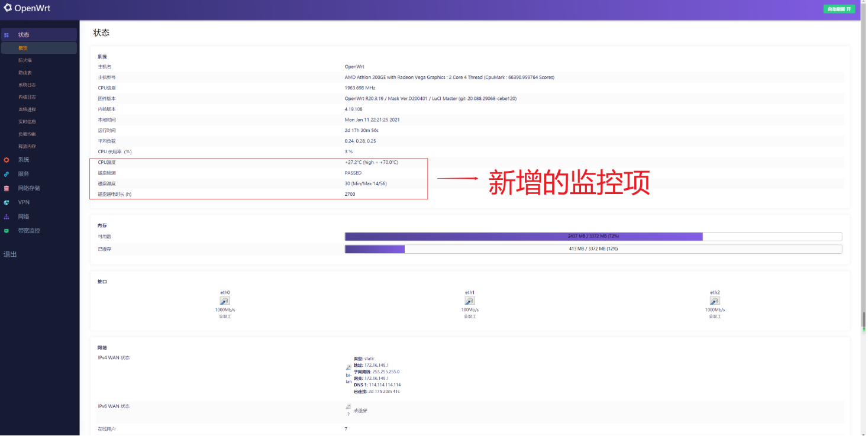
Task: Open the 系统日志 page
Action: coord(27,85)
